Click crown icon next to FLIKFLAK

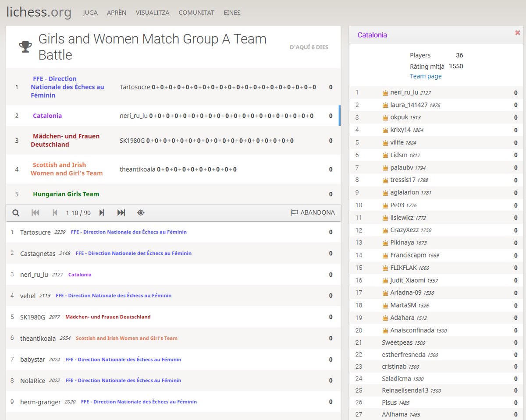[386, 268]
